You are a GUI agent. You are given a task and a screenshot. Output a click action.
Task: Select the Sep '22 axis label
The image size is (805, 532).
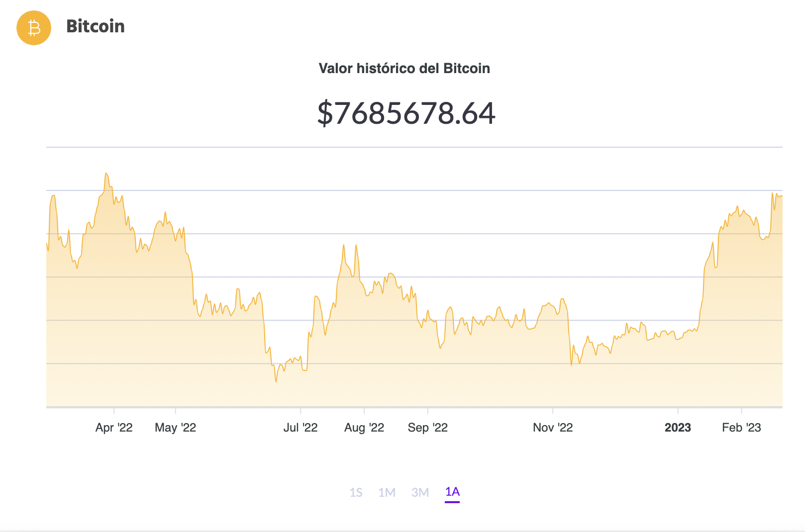point(427,428)
